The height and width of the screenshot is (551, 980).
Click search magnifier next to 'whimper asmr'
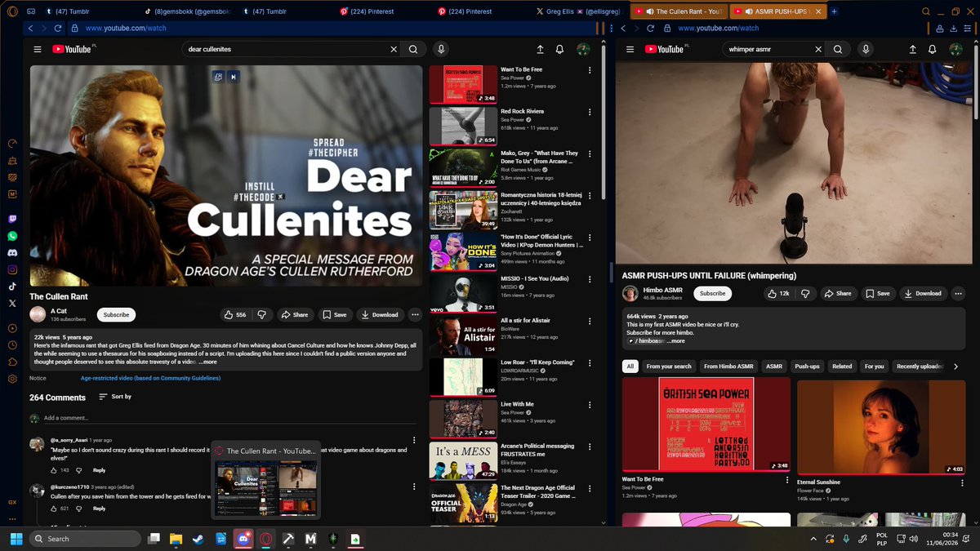(x=838, y=49)
